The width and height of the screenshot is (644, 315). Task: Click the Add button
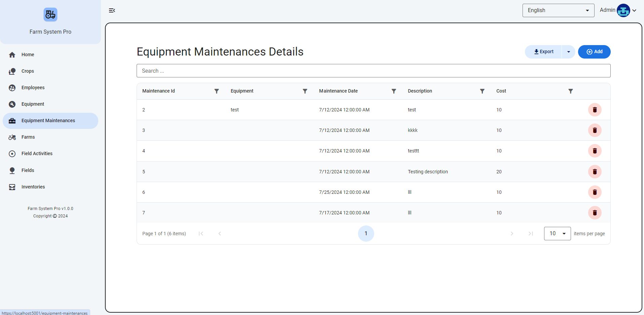click(594, 52)
